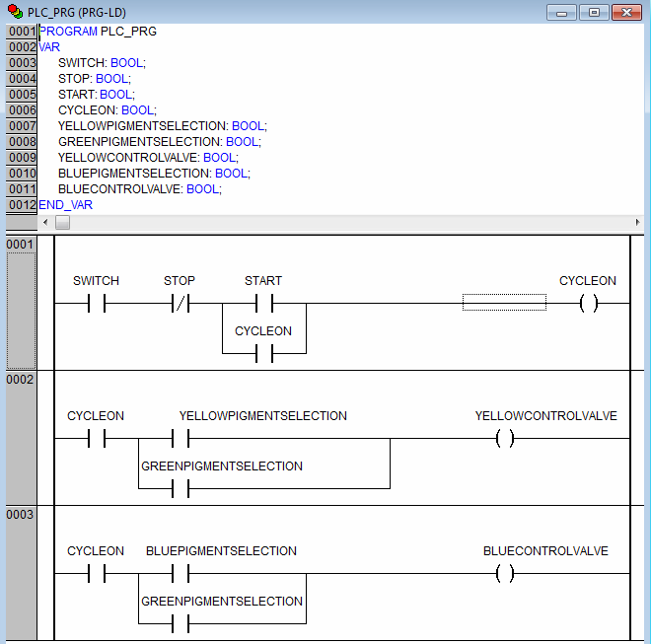Click network number 0002 in the ladder gutter
This screenshot has height=644, width=651.
pyautogui.click(x=20, y=379)
